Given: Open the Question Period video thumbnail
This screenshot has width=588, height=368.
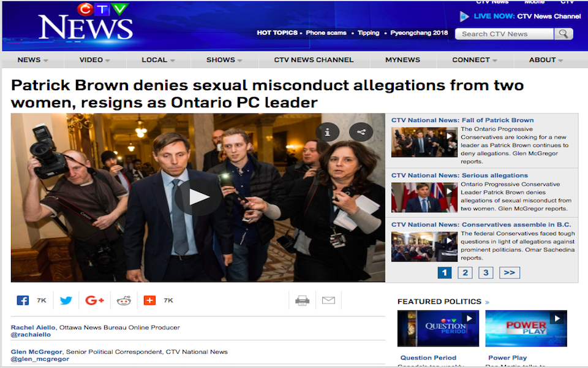Looking at the screenshot, I should pos(438,328).
